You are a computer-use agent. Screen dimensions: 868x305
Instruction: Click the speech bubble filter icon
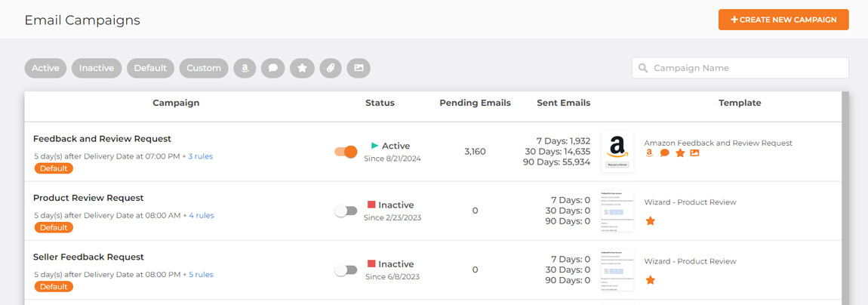(x=273, y=68)
